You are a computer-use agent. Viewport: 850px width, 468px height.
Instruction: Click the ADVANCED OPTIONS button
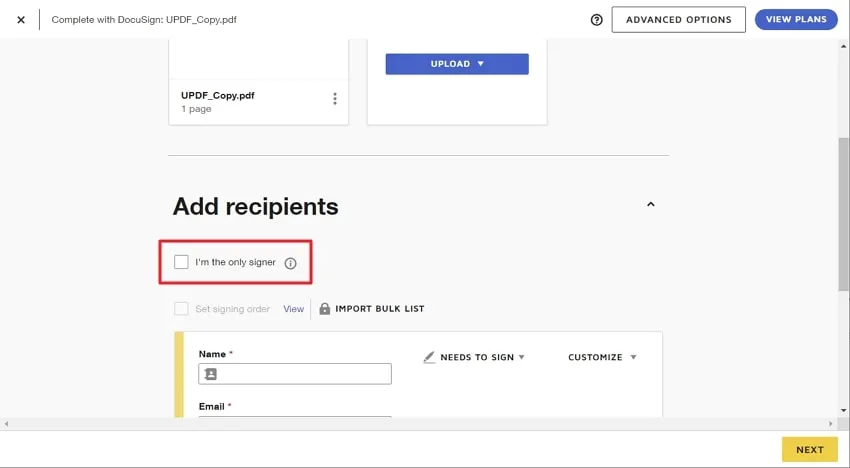[x=678, y=20]
